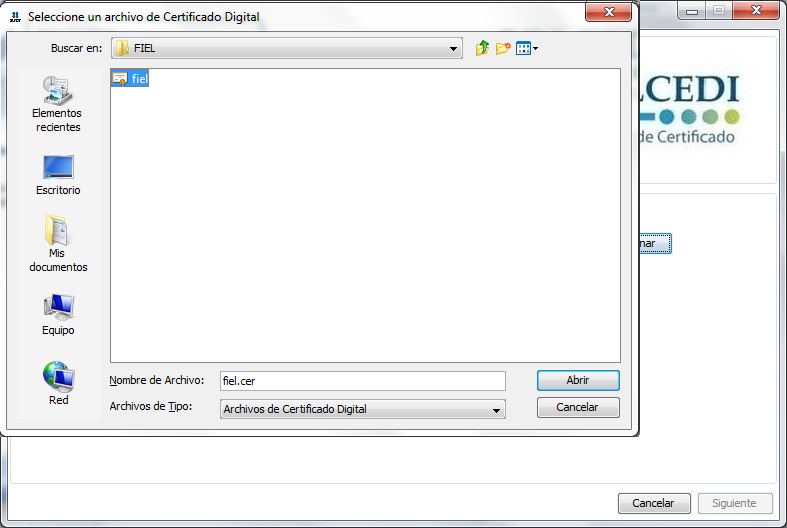Expand the Buscar en FIEL dropdown

(x=453, y=49)
